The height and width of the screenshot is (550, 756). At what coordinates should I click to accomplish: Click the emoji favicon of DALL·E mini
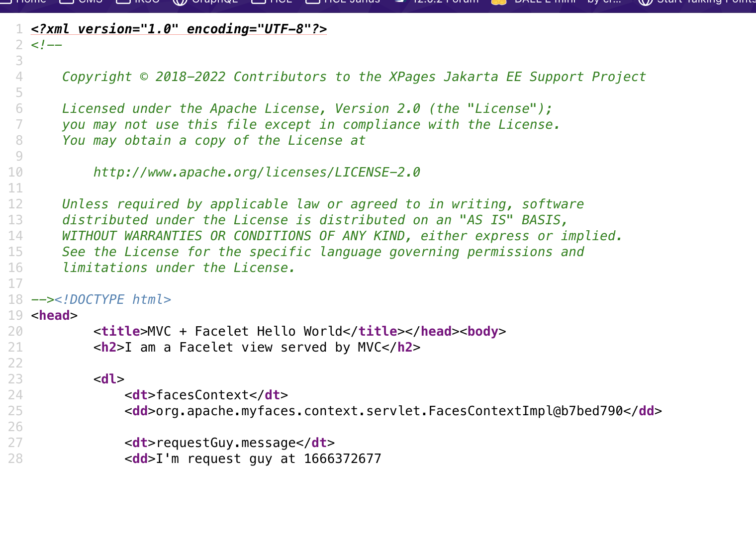pyautogui.click(x=498, y=2)
